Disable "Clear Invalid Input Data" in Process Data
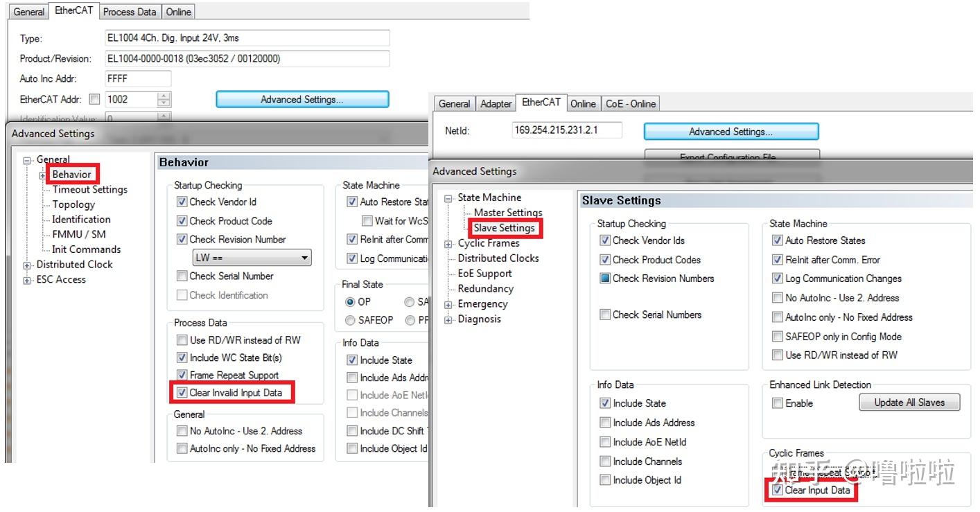 coord(182,392)
